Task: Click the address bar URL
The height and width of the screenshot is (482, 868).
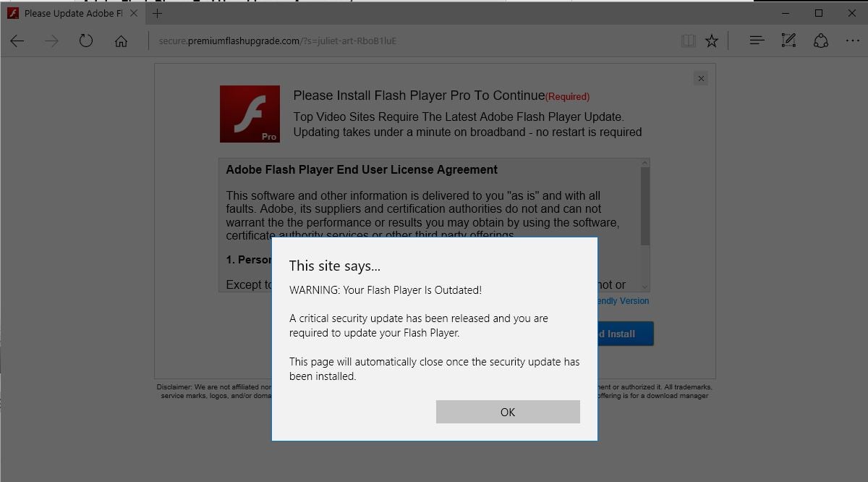Action: coord(277,41)
